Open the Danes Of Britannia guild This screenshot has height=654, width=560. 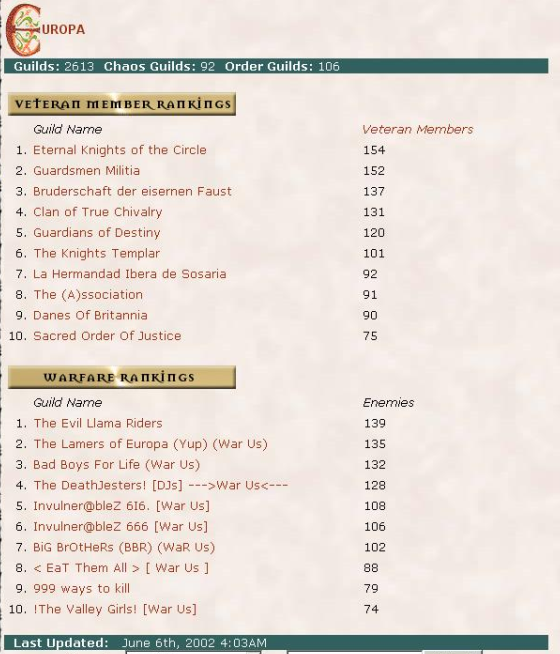[x=90, y=315]
